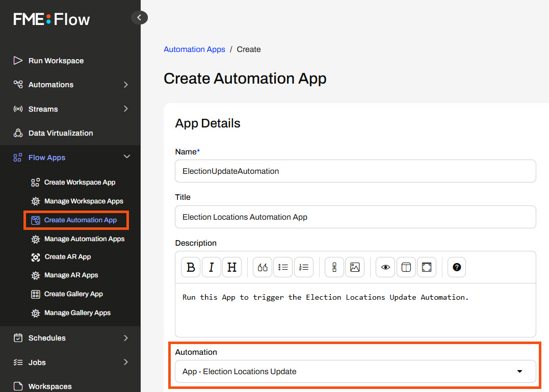Insert a link using the chain button
549x392 pixels.
click(334, 268)
